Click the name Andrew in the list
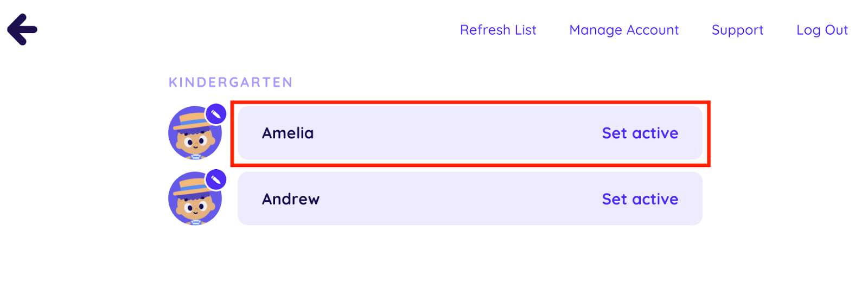 291,199
